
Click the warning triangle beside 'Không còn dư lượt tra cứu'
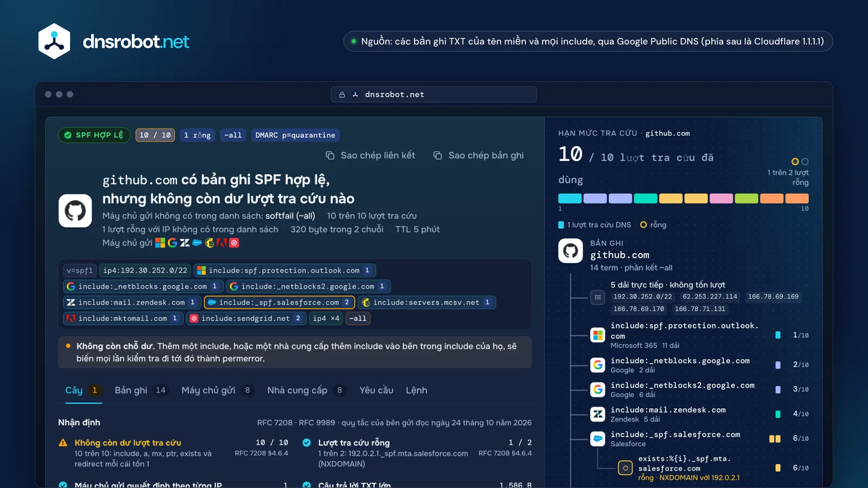tap(63, 443)
